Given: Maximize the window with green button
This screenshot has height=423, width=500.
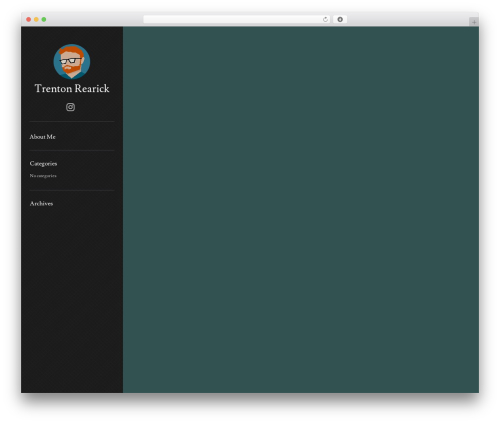Looking at the screenshot, I should point(44,20).
